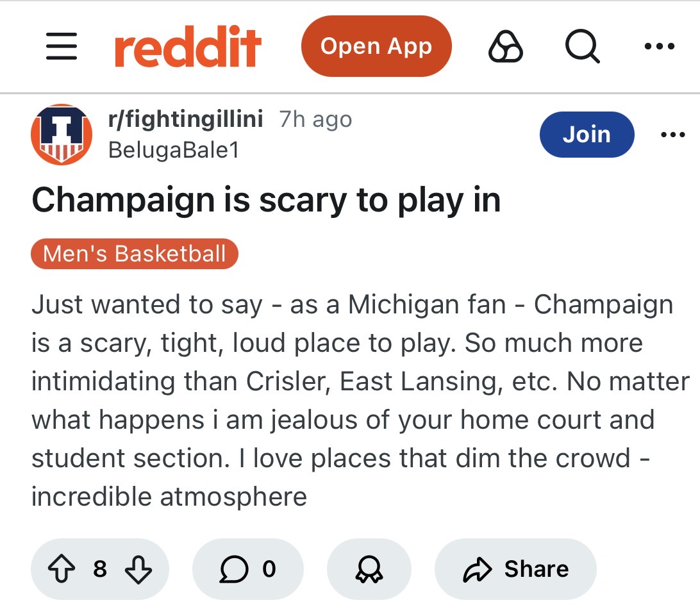Click the 7h ago timestamp

pyautogui.click(x=315, y=120)
